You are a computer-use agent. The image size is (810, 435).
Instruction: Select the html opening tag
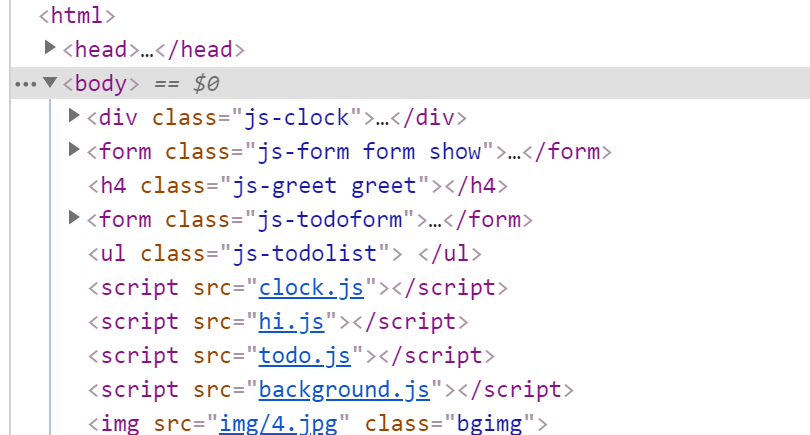tap(76, 15)
